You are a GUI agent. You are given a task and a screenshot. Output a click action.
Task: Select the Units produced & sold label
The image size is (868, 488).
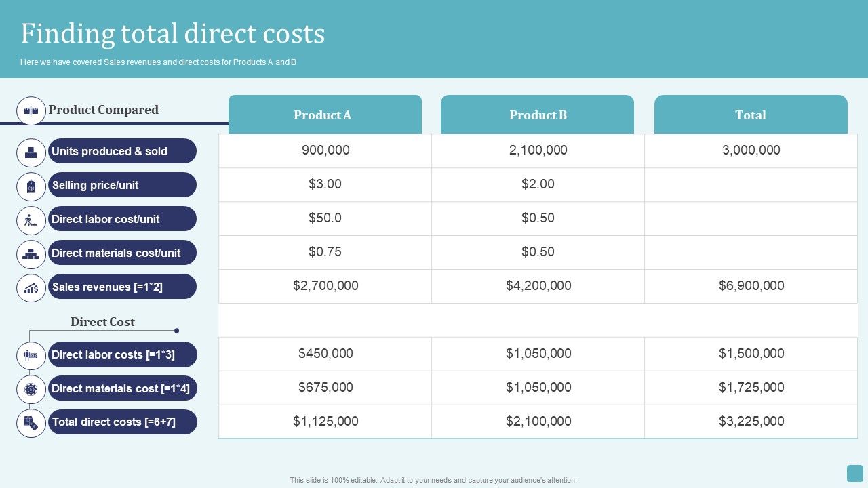[x=122, y=151]
